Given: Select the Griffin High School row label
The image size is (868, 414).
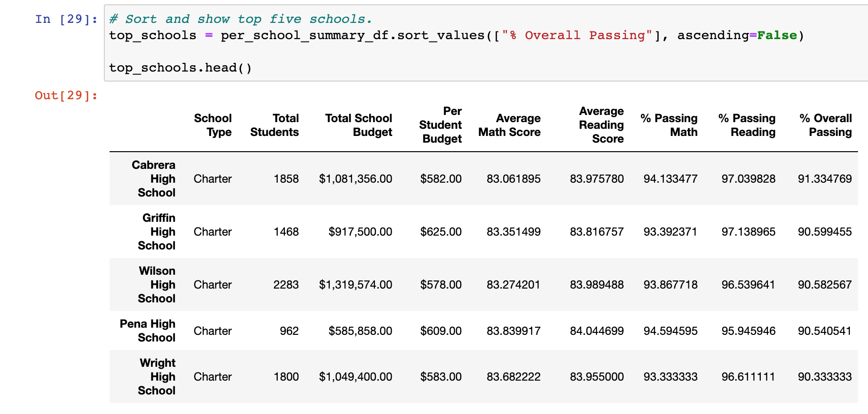Looking at the screenshot, I should (x=156, y=232).
